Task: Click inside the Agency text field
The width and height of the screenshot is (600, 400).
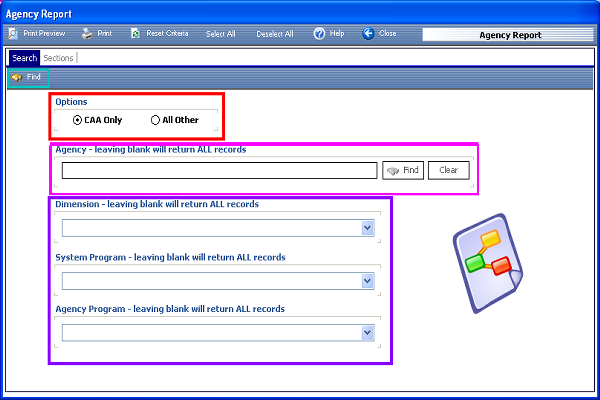Action: point(218,170)
